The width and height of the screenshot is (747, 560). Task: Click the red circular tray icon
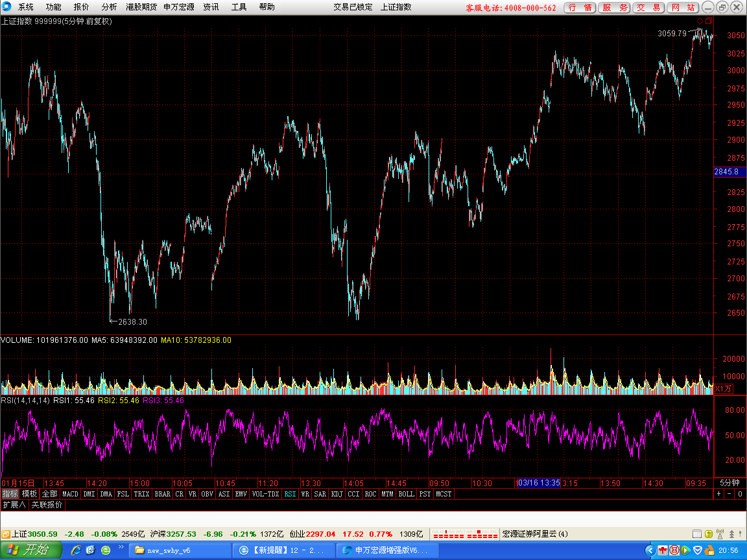(674, 550)
